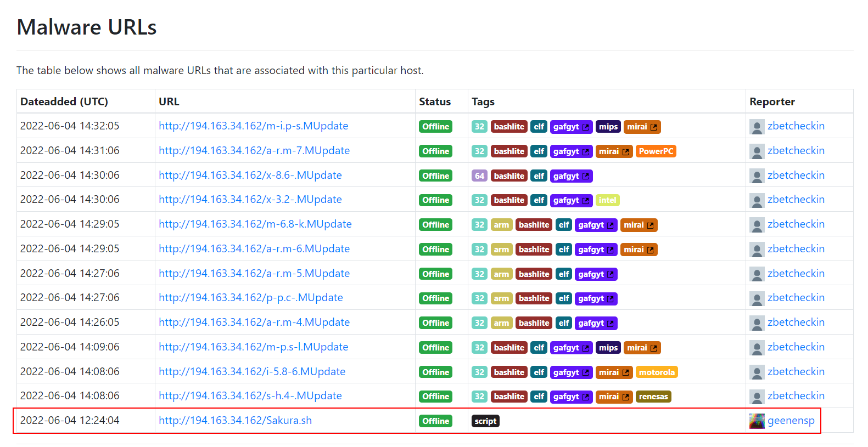This screenshot has height=447, width=868.
Task: Click reporter avatar in the p-p.c-.MUpdate row
Action: point(757,298)
